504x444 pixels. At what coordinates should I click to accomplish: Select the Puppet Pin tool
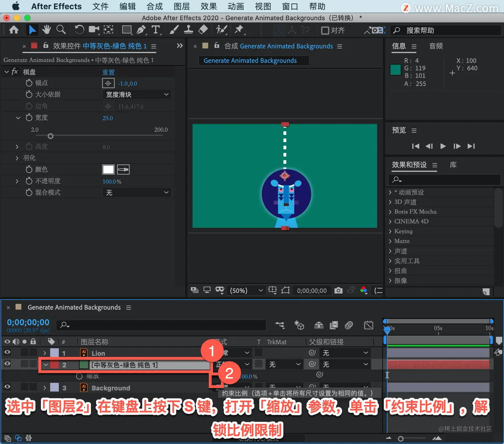coord(239,30)
